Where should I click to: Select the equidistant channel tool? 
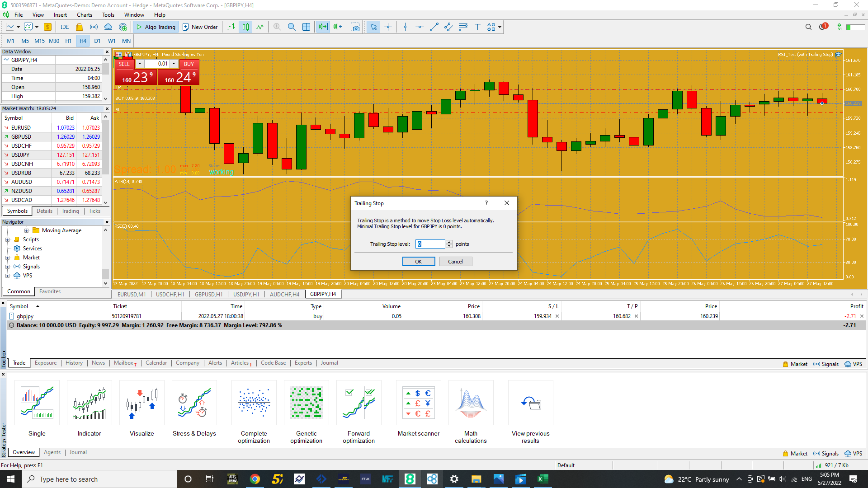(448, 27)
